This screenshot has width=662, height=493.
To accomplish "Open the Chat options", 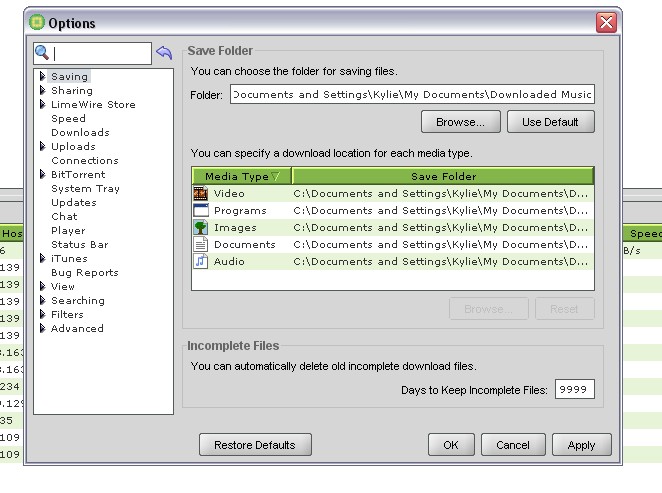I will tap(64, 217).
